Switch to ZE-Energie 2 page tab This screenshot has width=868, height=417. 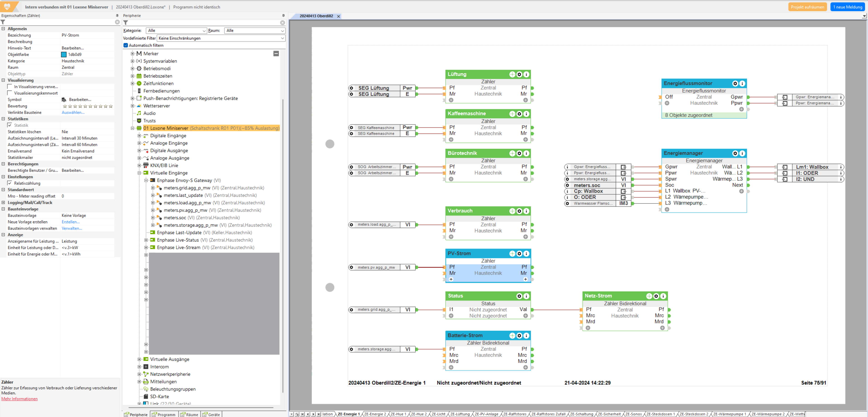click(x=375, y=414)
